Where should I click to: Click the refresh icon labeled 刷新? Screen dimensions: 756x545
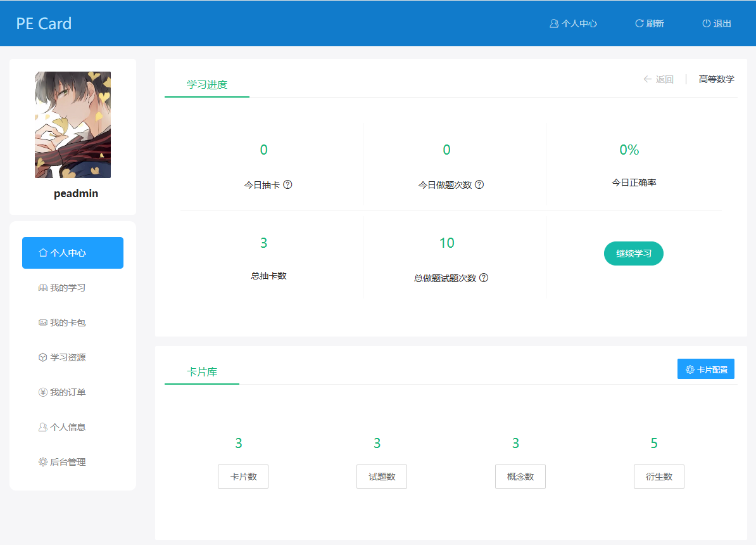point(639,23)
